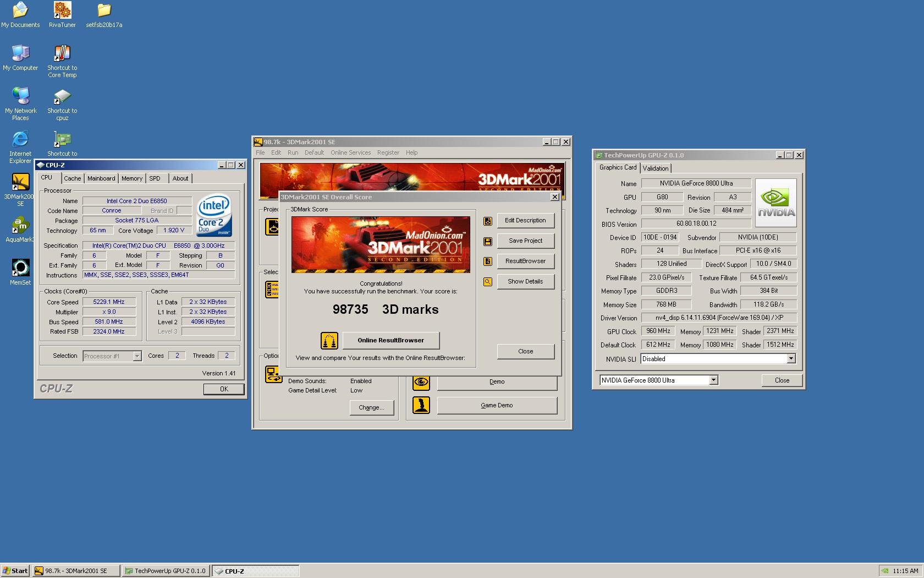Click the system clock showing 11:15 AM
This screenshot has height=578, width=924.
(x=905, y=571)
